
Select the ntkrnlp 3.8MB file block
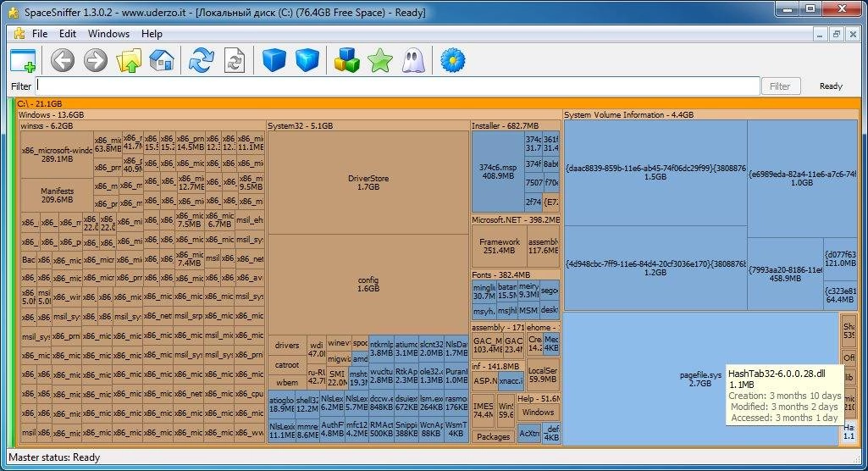point(381,348)
